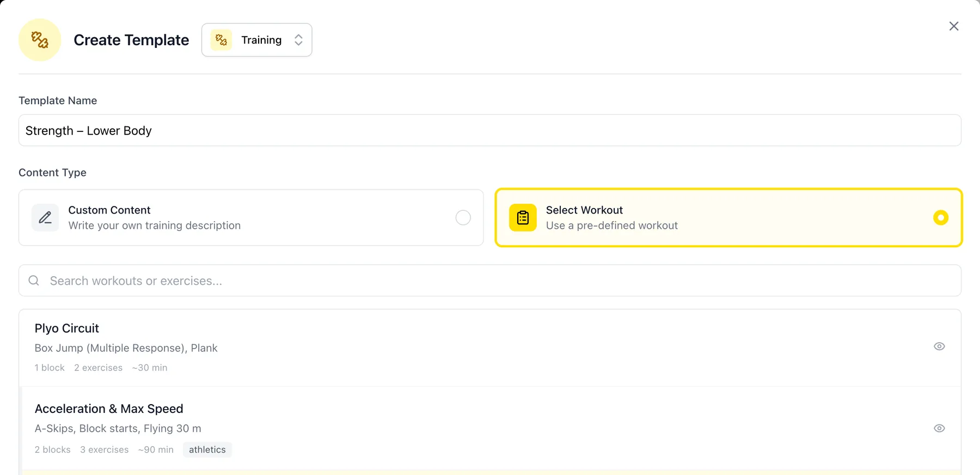Click 'A-Skips, Block starts, Flying 30 m' text

[118, 429]
